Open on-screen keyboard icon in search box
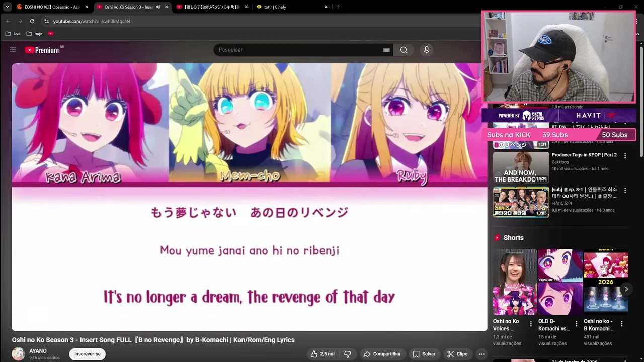The width and height of the screenshot is (644, 362). coord(386,50)
